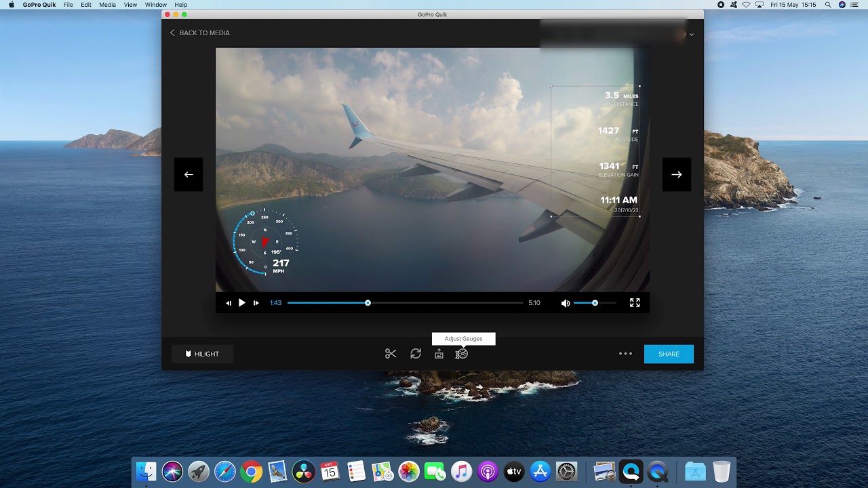Open the GoPro Quik app menu
868x488 pixels.
[x=40, y=5]
